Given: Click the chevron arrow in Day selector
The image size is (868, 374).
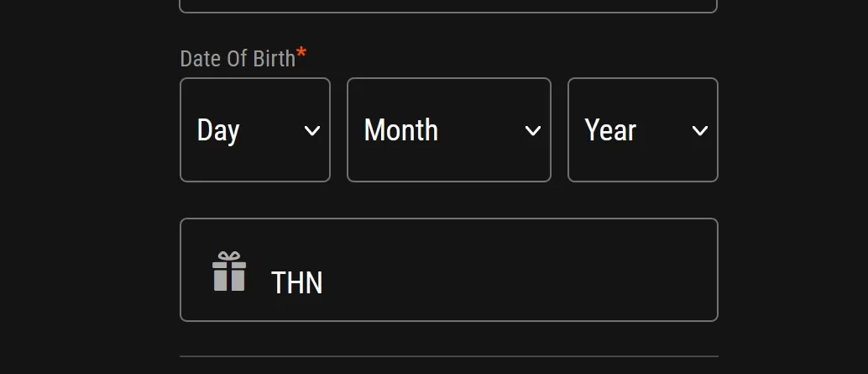Looking at the screenshot, I should click(x=312, y=131).
